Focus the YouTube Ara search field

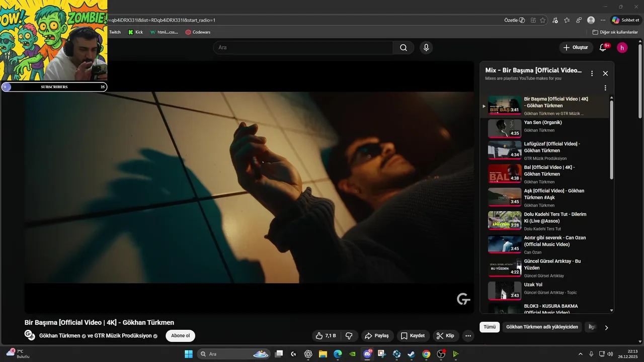[303, 47]
